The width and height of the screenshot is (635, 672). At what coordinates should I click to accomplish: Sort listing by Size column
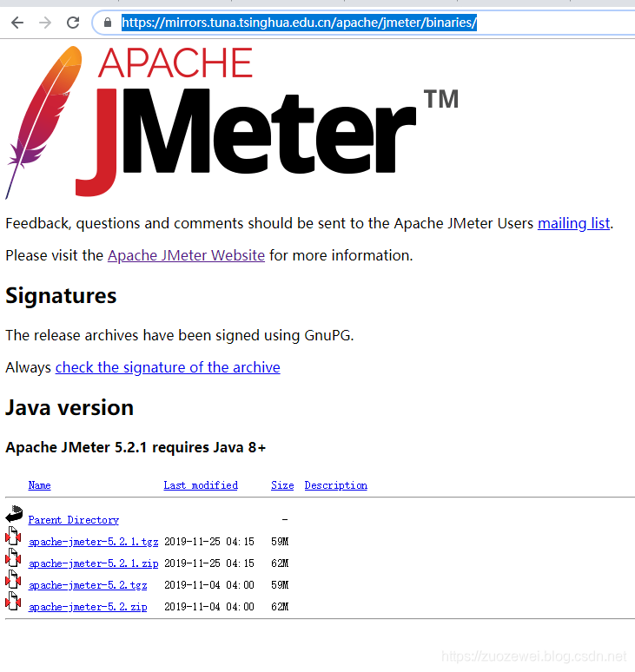[282, 485]
